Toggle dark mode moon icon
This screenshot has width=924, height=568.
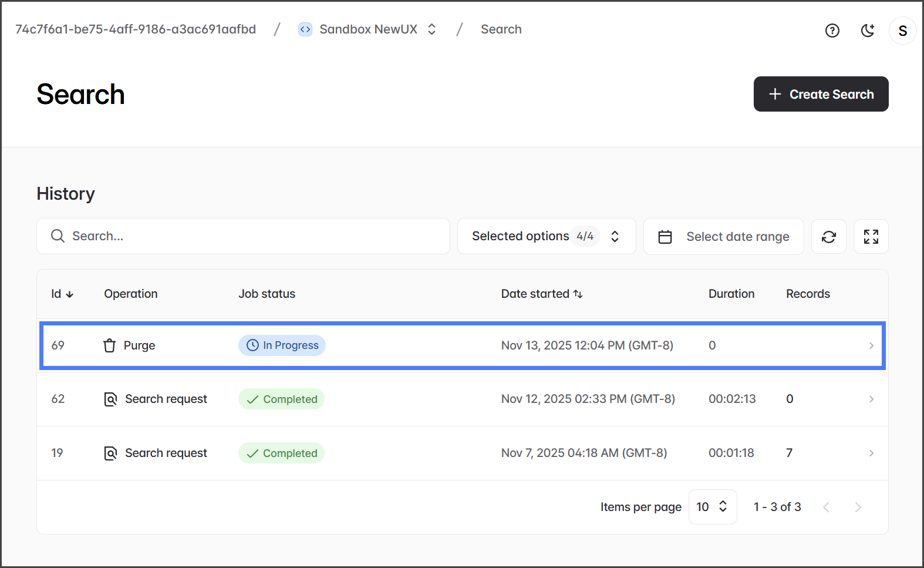pyautogui.click(x=868, y=31)
